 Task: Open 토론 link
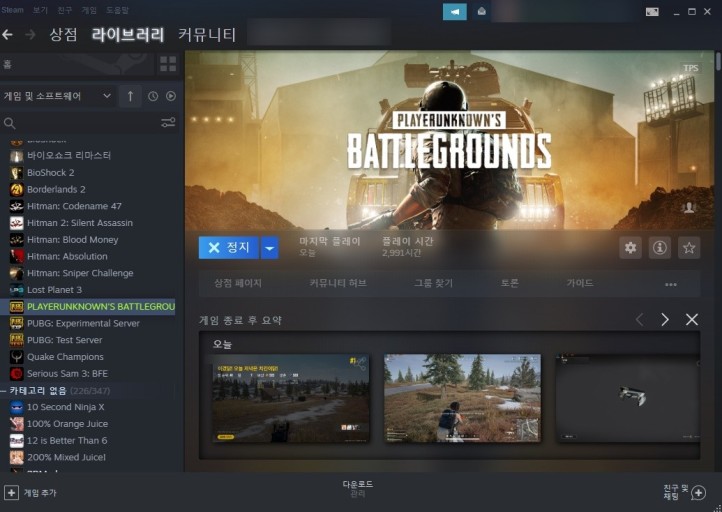coord(509,283)
